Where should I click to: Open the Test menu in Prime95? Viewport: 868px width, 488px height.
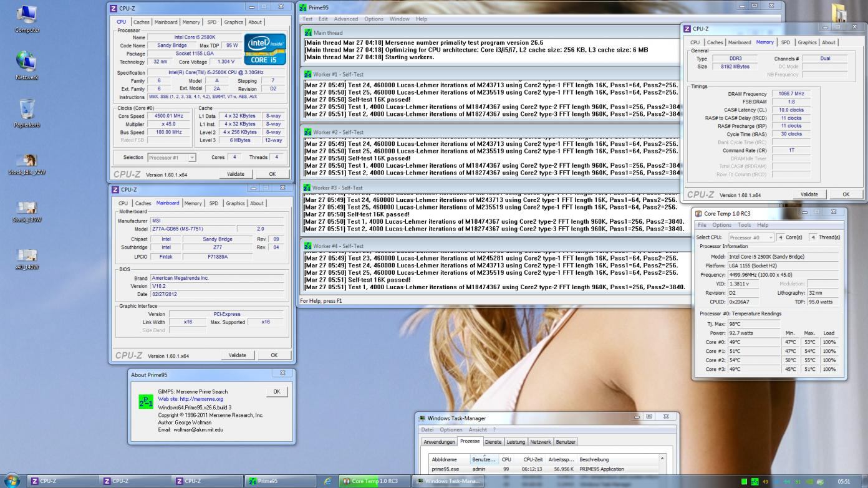307,19
